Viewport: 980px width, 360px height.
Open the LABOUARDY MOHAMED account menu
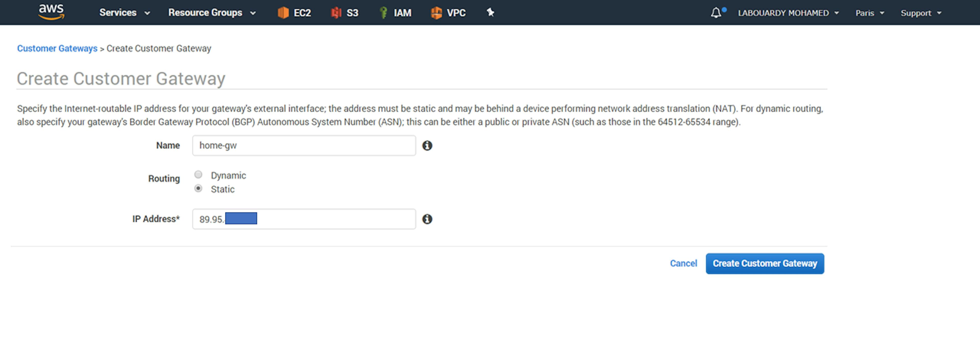(788, 13)
